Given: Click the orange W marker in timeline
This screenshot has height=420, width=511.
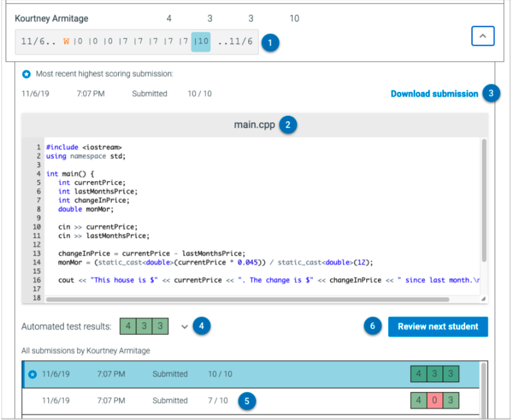Looking at the screenshot, I should tap(67, 42).
